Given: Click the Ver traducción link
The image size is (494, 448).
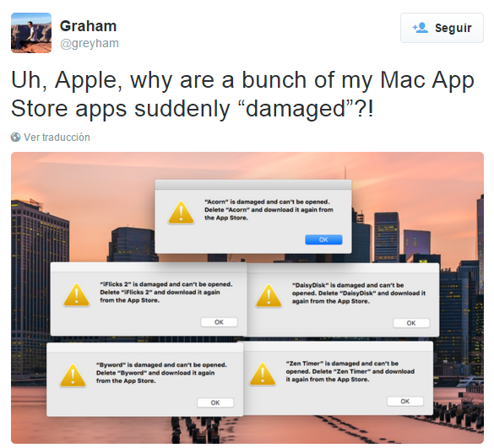Looking at the screenshot, I should tap(57, 138).
